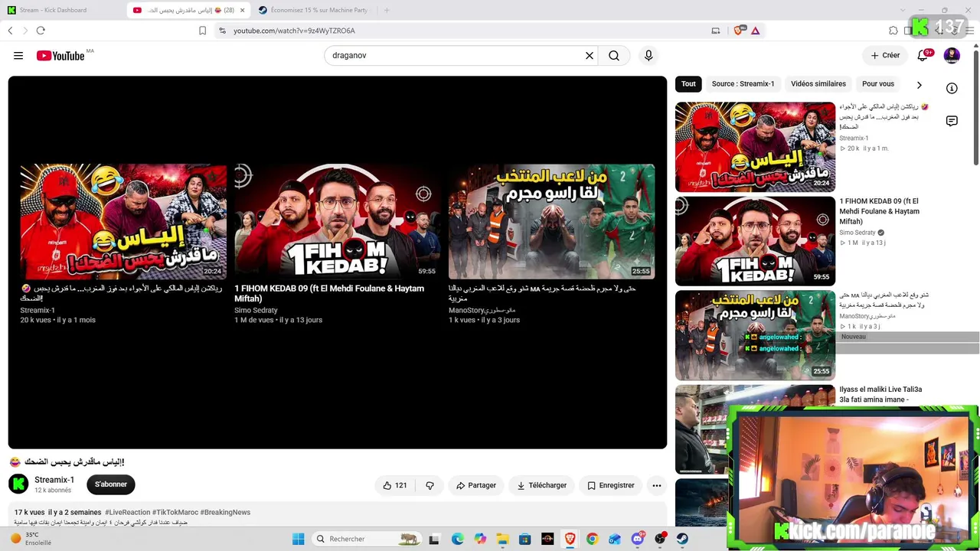Image resolution: width=980 pixels, height=551 pixels.
Task: Show more filter chips with right chevron
Action: pos(920,85)
